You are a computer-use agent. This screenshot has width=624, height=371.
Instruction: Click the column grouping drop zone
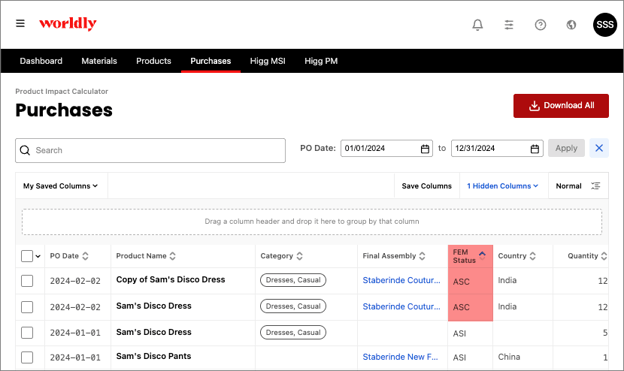[x=312, y=221]
